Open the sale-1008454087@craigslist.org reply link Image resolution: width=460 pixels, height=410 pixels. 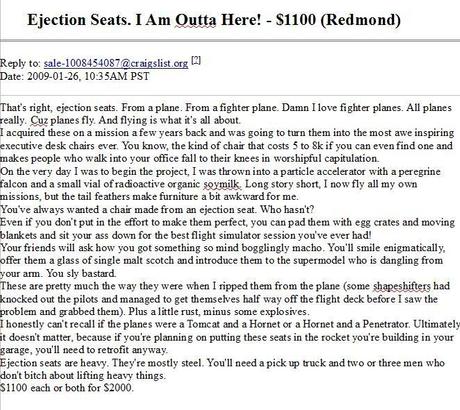pyautogui.click(x=116, y=63)
